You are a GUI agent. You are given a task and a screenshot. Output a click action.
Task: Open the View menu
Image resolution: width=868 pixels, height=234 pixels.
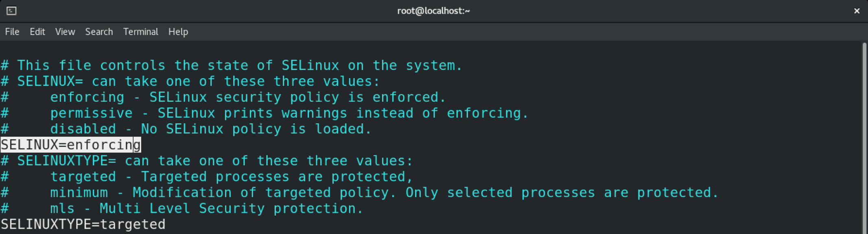click(x=65, y=32)
